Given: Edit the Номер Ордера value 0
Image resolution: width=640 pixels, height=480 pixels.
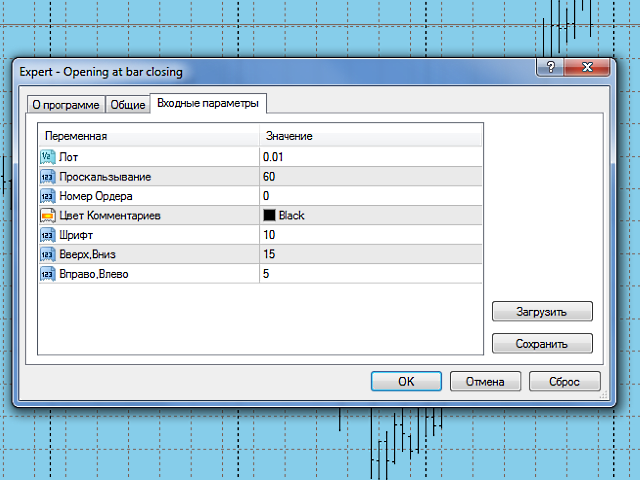Looking at the screenshot, I should point(371,196).
